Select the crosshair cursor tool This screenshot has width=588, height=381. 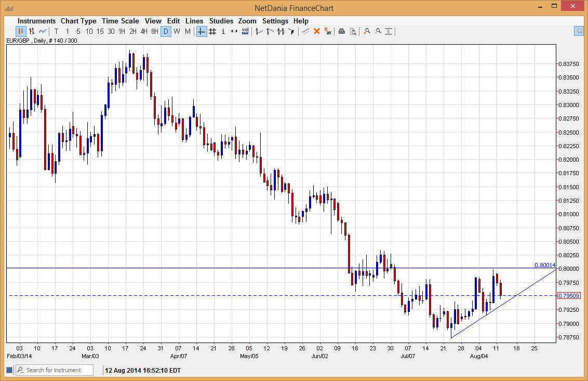coord(201,31)
